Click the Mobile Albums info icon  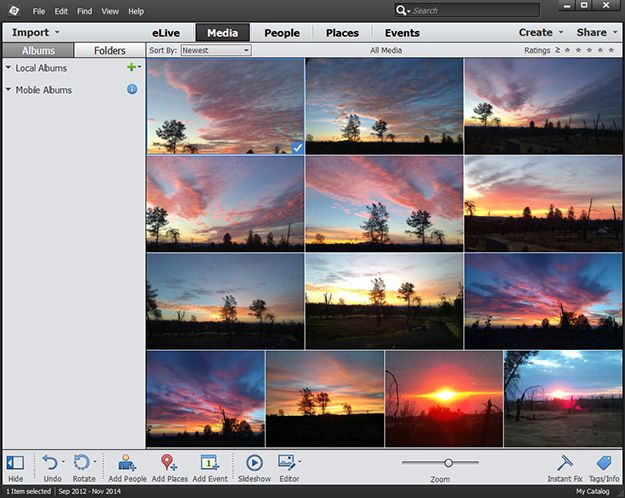132,89
